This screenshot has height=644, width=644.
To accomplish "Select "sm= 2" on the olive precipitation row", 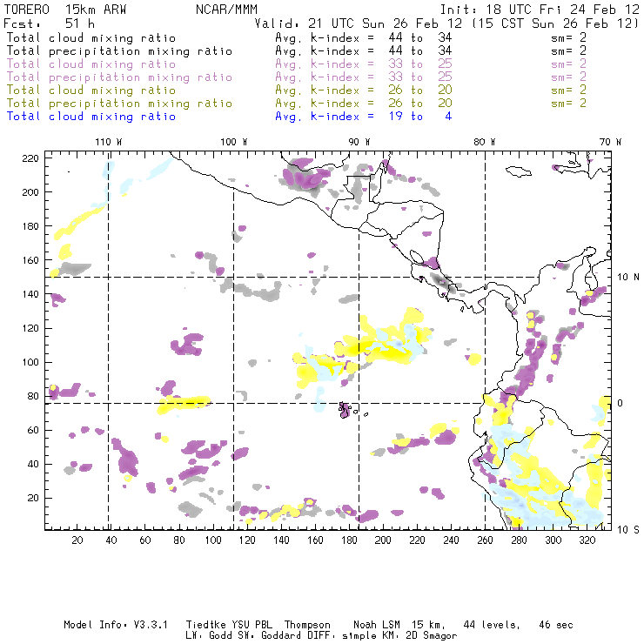I will coord(569,103).
